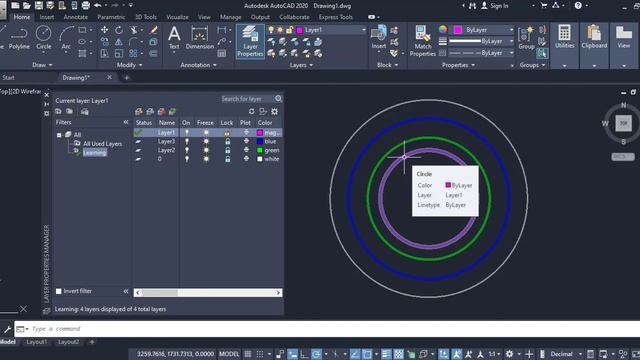Viewport: 640px width, 360px height.
Task: Use Match Properties tool
Action: click(422, 41)
